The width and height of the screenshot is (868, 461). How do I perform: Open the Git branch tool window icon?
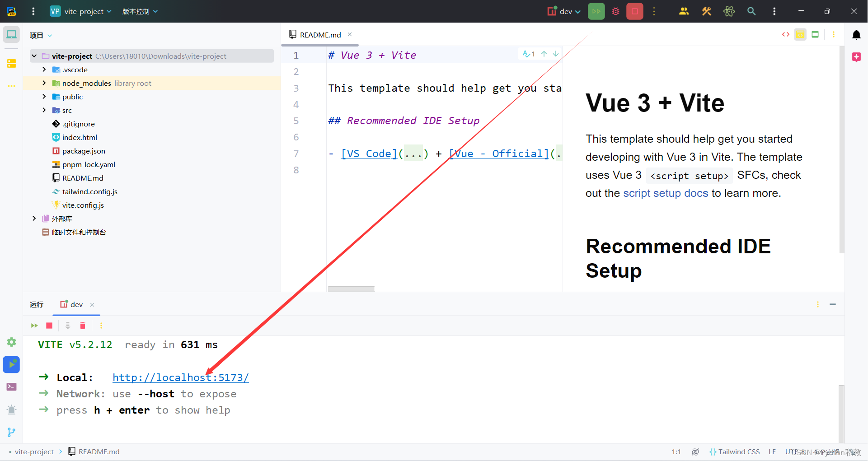coord(11,432)
